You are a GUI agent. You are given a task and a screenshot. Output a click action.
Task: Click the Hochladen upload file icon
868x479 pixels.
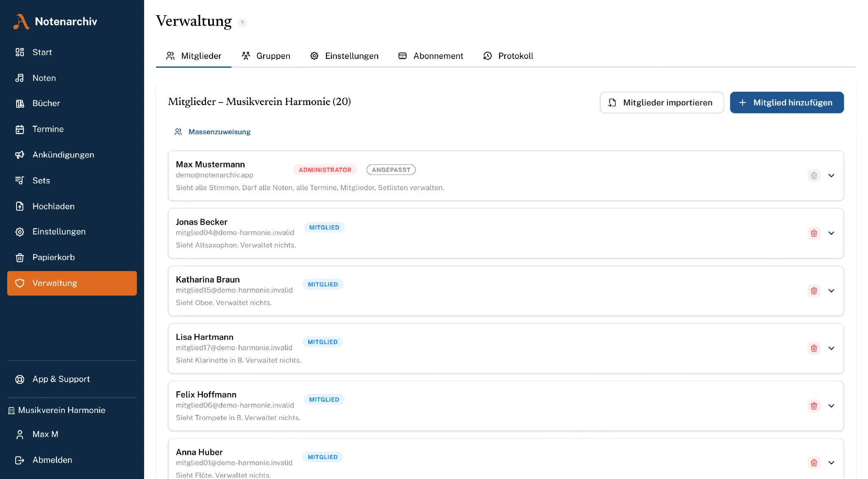click(x=19, y=206)
